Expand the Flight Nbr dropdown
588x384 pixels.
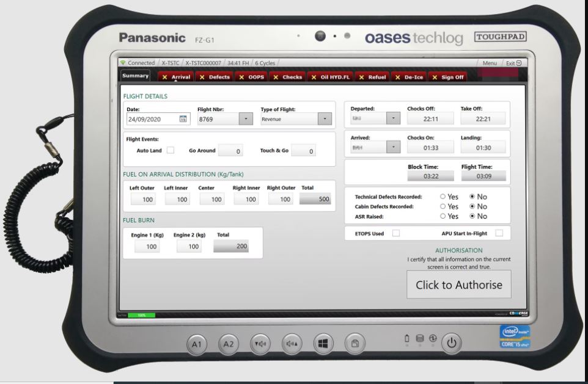(x=246, y=119)
